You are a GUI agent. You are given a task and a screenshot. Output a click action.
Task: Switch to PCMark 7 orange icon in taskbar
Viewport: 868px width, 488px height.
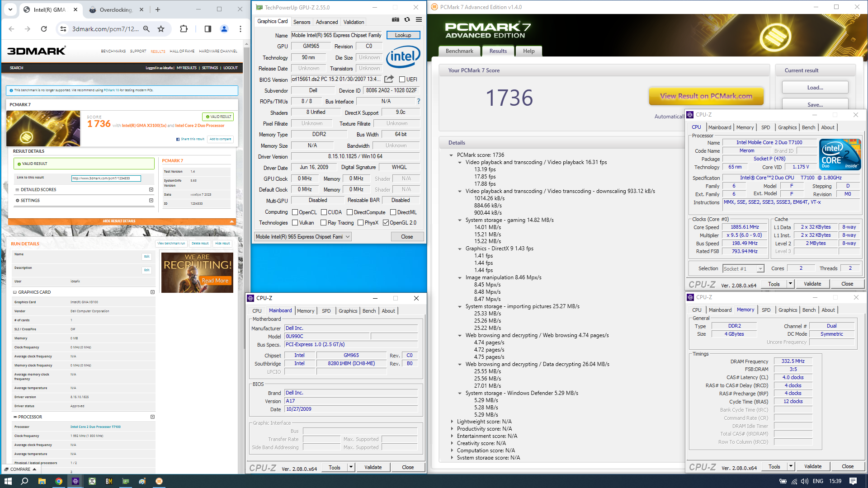click(x=159, y=481)
